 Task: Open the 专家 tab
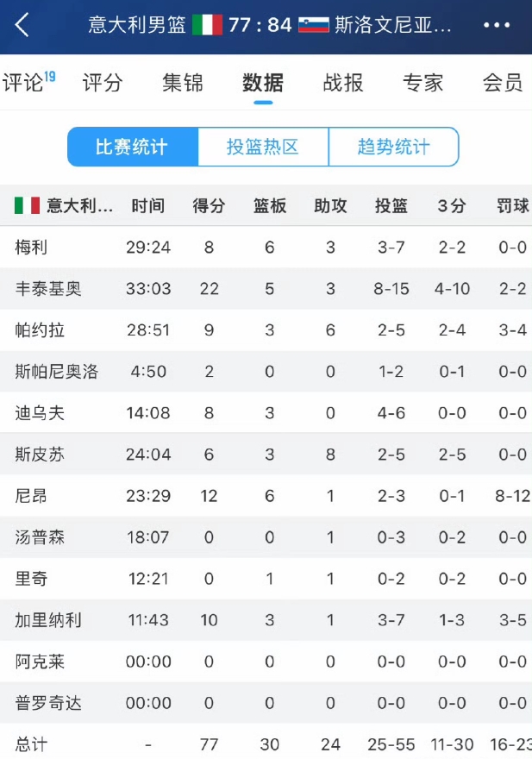(x=423, y=83)
